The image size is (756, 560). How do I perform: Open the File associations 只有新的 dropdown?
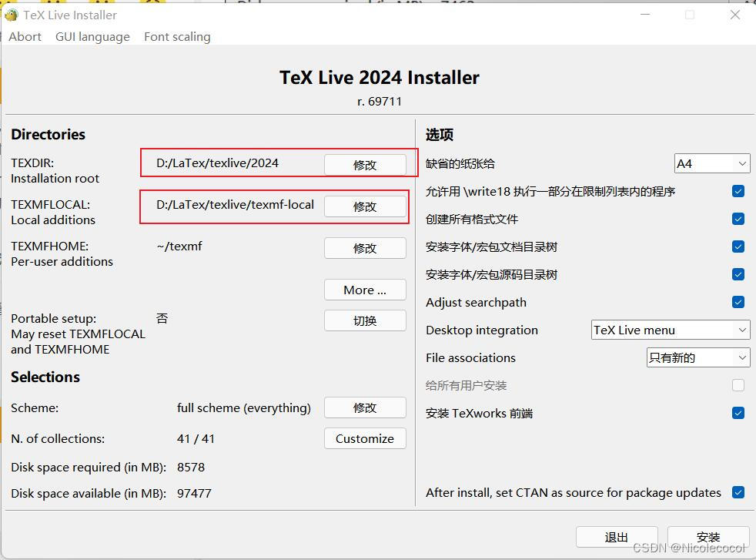698,357
